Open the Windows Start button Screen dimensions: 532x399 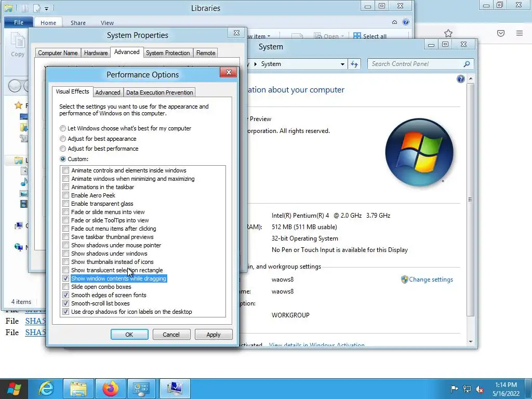click(14, 389)
